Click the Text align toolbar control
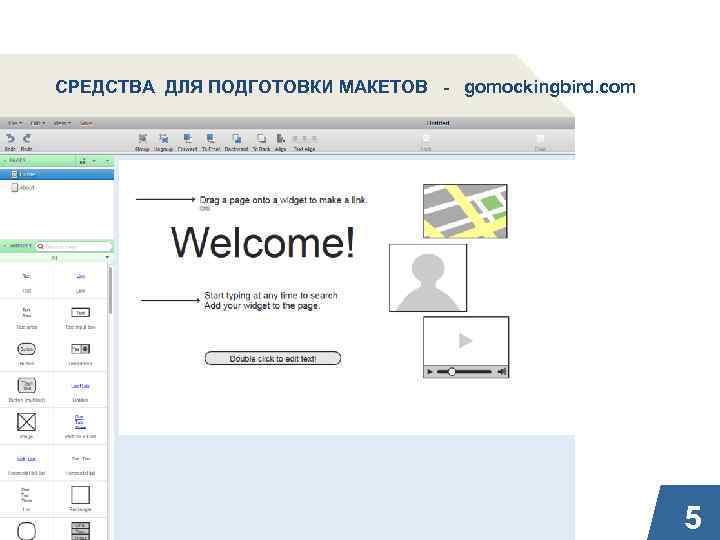Image resolution: width=720 pixels, height=540 pixels. pos(304,138)
